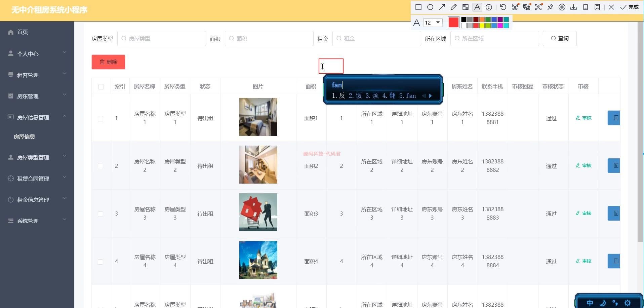
Task: Focus the 房屋类型 search field
Action: pyautogui.click(x=162, y=38)
